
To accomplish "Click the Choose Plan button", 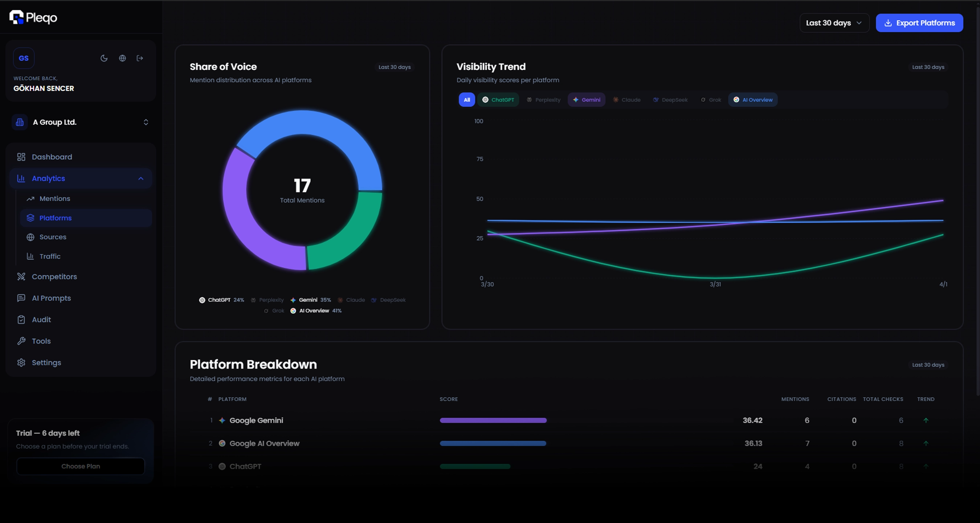I will click(80, 466).
